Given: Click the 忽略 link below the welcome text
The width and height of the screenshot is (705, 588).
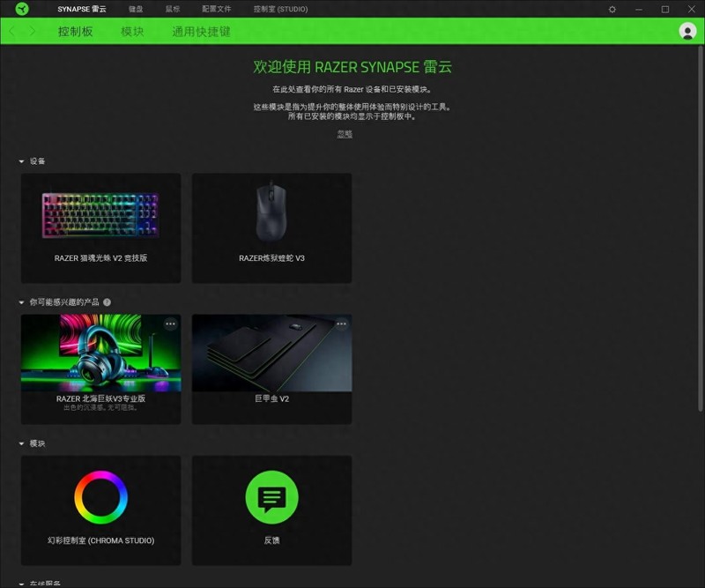Looking at the screenshot, I should point(343,134).
